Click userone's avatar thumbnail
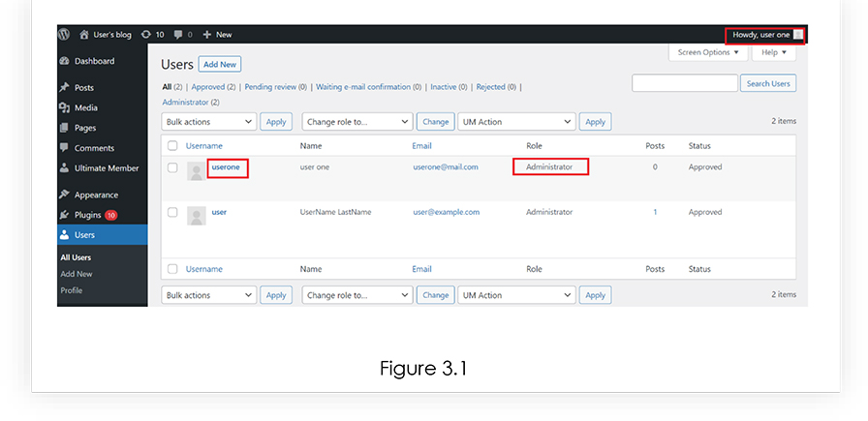868x421 pixels. (x=196, y=171)
